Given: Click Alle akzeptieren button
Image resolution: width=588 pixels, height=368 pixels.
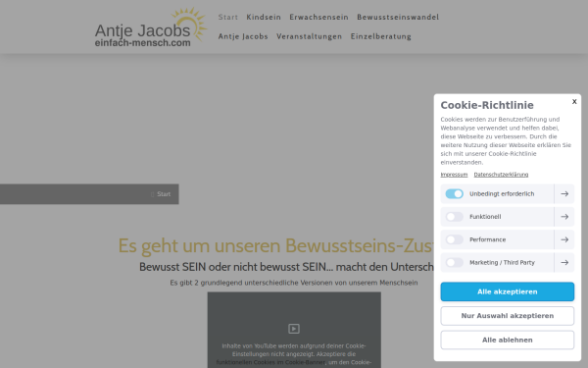Looking at the screenshot, I should [507, 291].
